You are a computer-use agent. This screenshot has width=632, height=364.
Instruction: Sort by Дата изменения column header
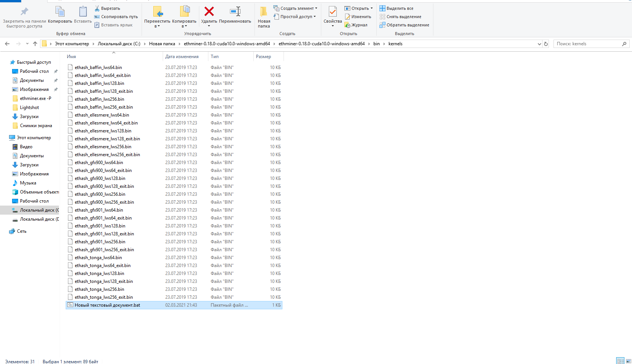click(x=182, y=57)
